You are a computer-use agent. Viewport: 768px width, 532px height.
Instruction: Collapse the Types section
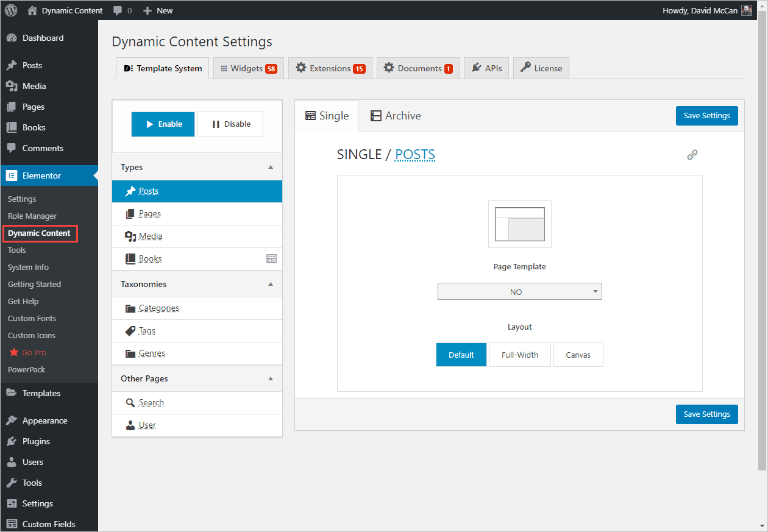click(271, 167)
